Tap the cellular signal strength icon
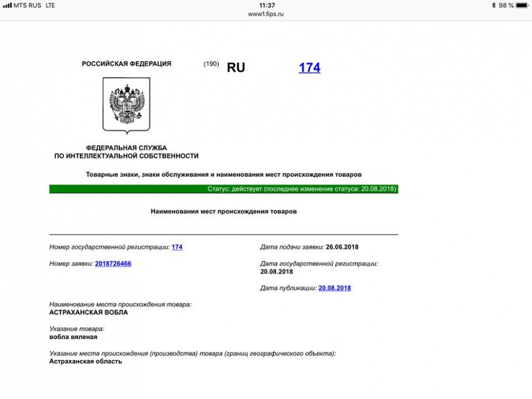The image size is (532, 399). 7,5
